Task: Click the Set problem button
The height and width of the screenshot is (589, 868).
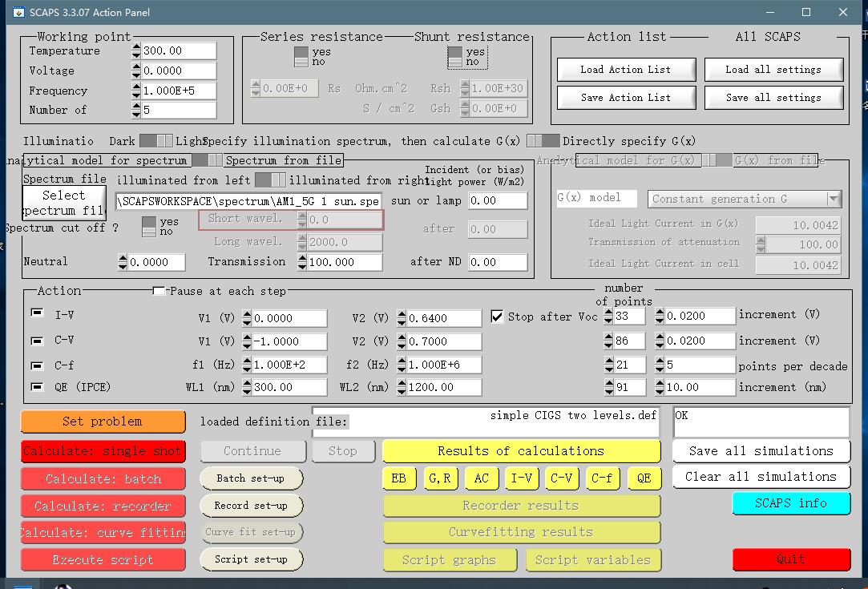Action: [x=102, y=422]
